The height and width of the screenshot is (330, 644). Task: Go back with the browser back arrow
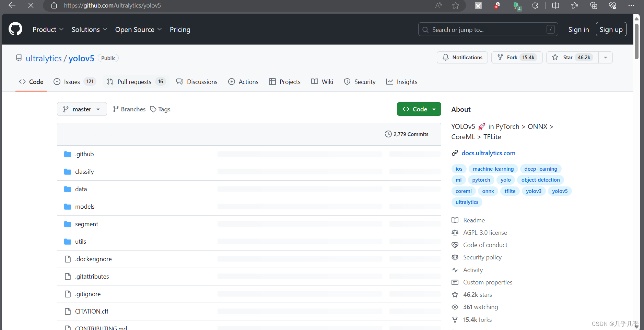point(12,5)
